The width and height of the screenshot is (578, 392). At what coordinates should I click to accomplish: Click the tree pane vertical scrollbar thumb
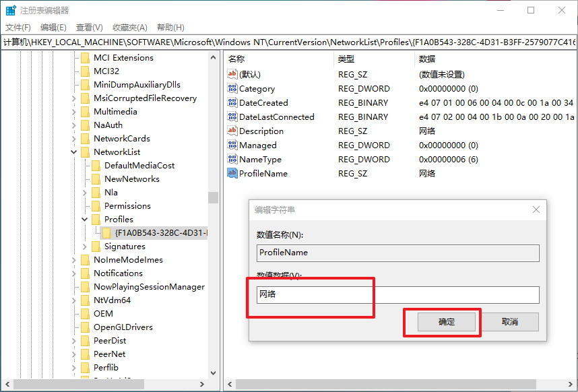point(213,197)
